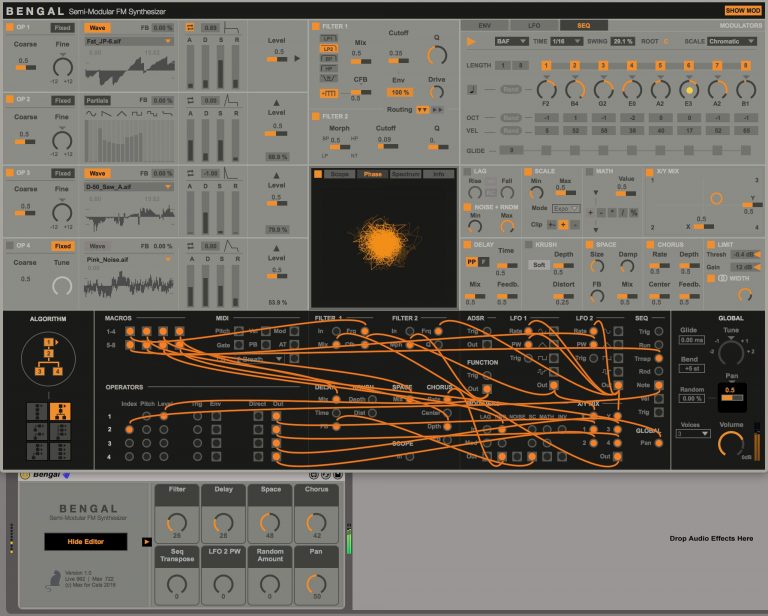Click the Krush Soft button
Screen dimensions: 768x616
(539, 265)
